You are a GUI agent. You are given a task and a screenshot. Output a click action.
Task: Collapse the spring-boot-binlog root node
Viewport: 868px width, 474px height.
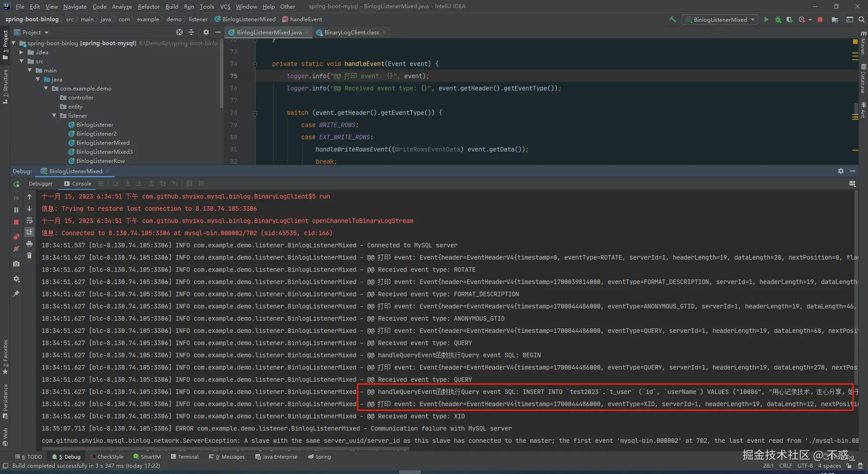coord(14,43)
